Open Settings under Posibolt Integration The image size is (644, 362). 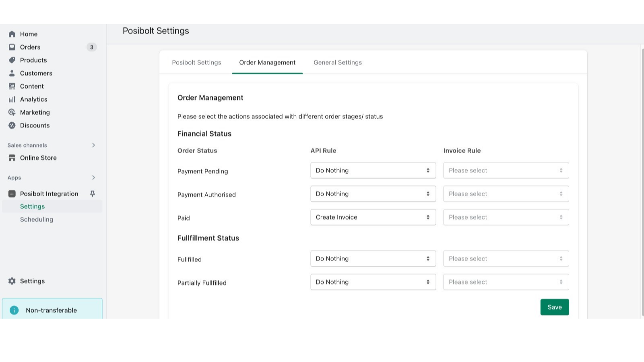(32, 206)
